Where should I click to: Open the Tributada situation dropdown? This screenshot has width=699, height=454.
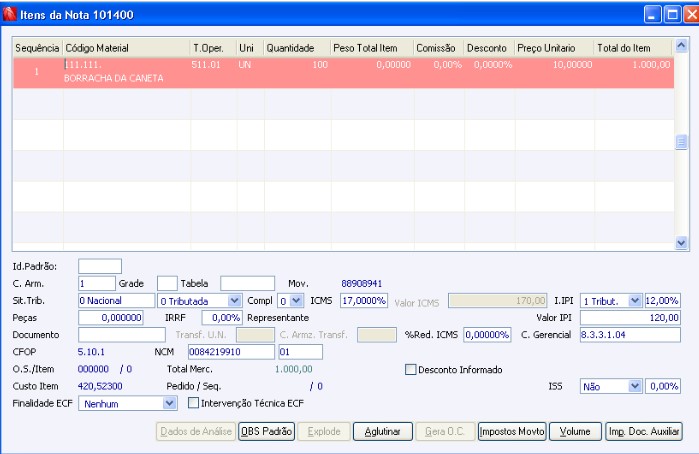click(234, 301)
